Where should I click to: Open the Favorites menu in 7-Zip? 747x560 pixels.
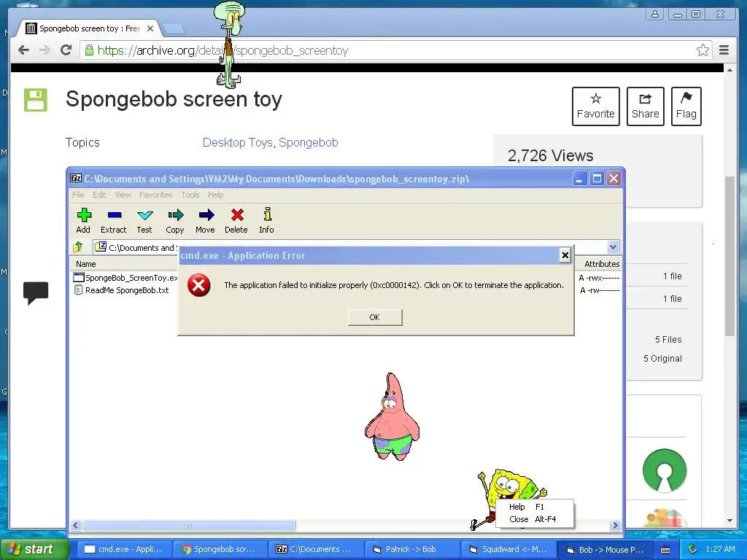pyautogui.click(x=156, y=195)
